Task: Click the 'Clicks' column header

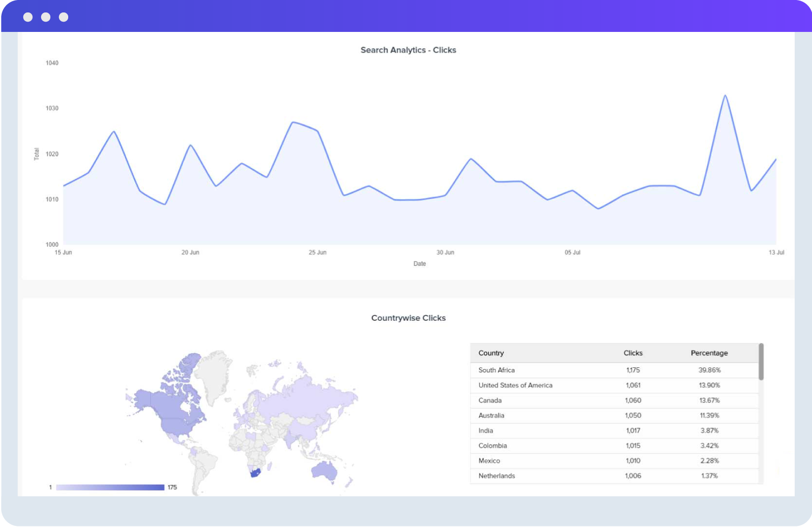Action: pyautogui.click(x=633, y=353)
